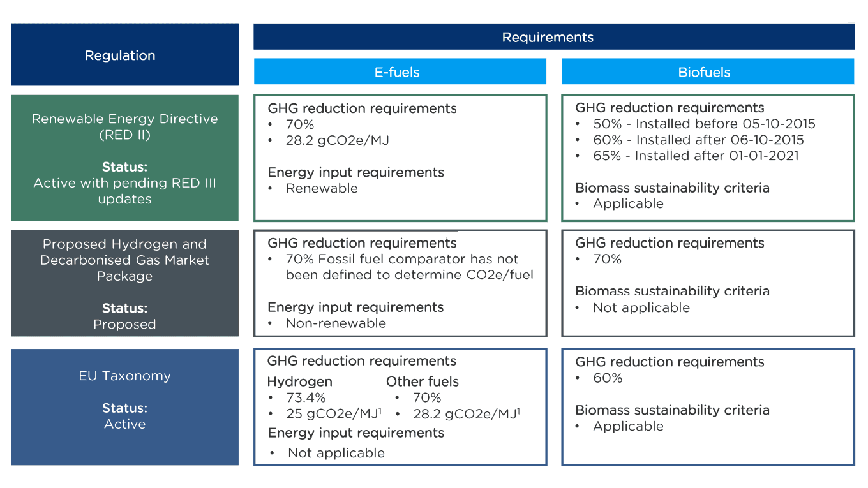Select "Applicable" in EU Taxonomy Biofuels box

[628, 426]
